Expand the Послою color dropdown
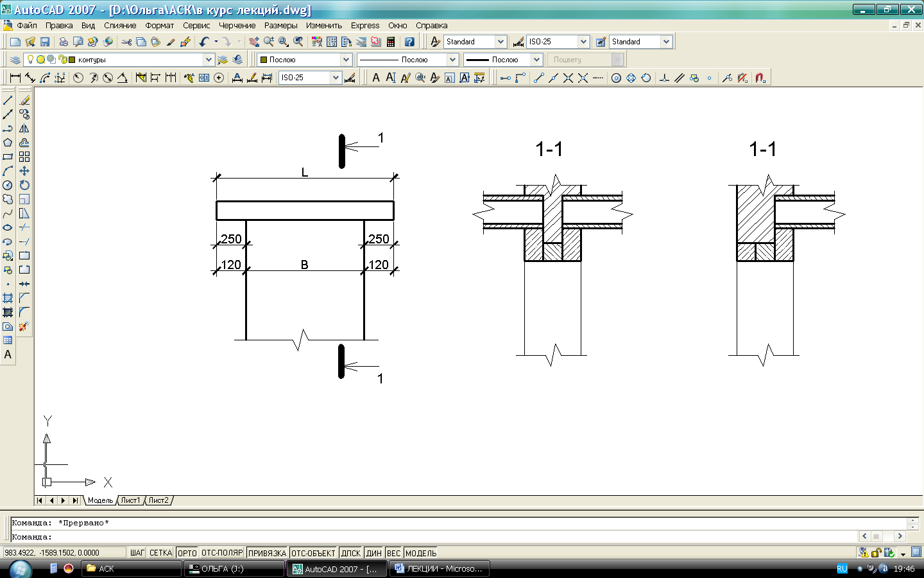924x578 pixels. [346, 60]
